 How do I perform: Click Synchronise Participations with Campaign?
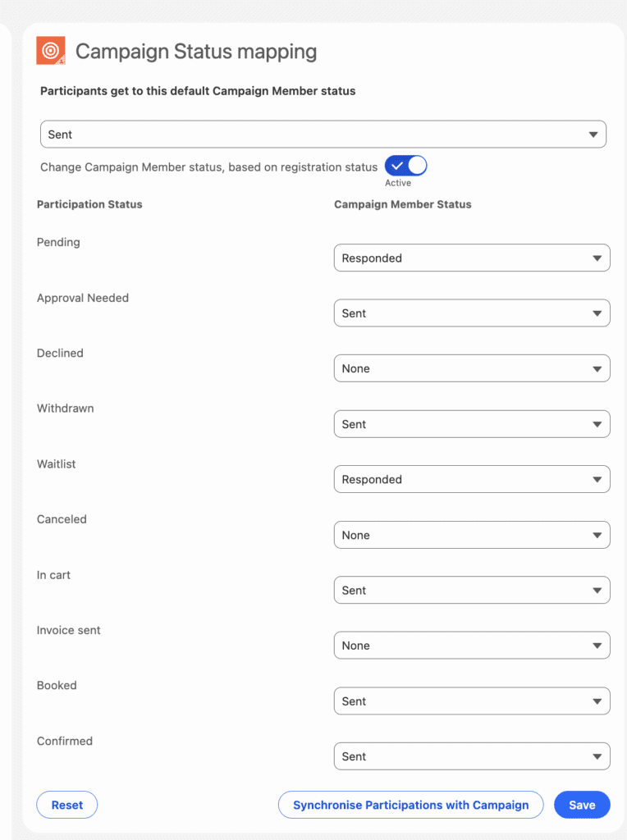410,805
